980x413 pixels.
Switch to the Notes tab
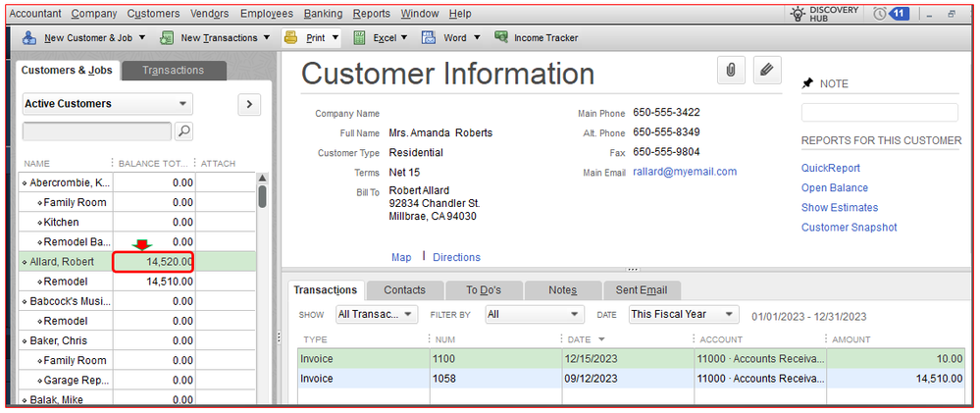562,290
